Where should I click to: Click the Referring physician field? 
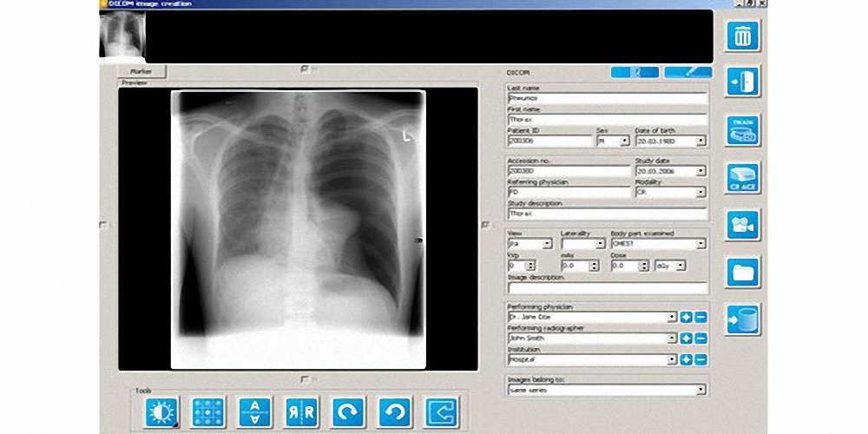coord(569,193)
